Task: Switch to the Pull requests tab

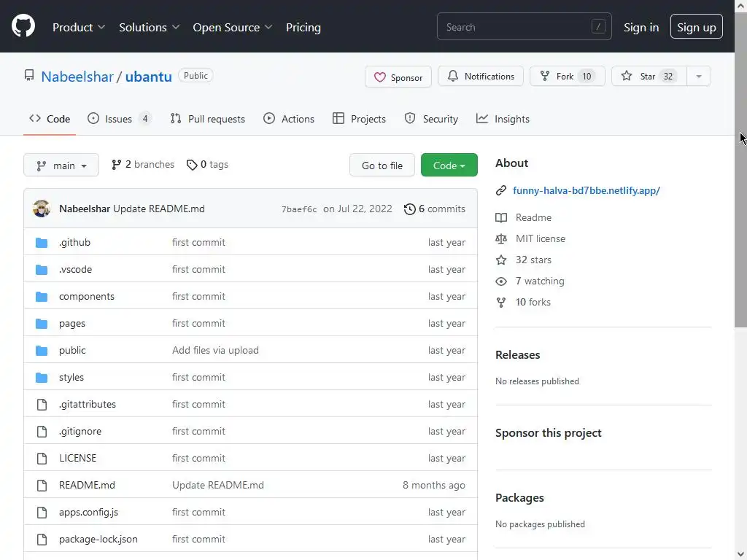Action: pos(208,119)
